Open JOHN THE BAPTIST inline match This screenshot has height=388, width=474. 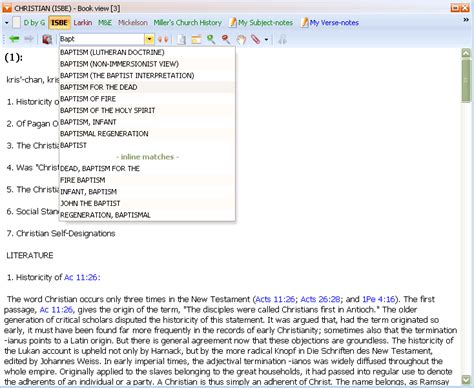(147, 203)
